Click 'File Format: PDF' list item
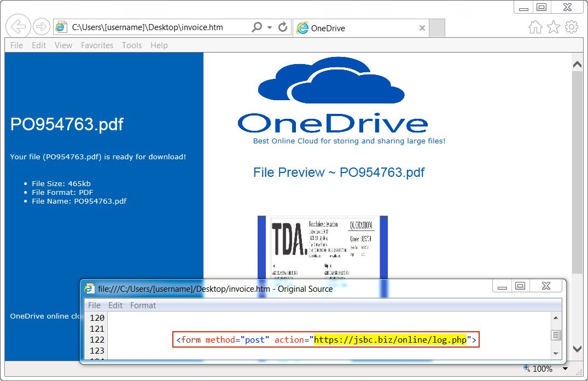Viewport: 588px width, 381px height. coord(62,192)
